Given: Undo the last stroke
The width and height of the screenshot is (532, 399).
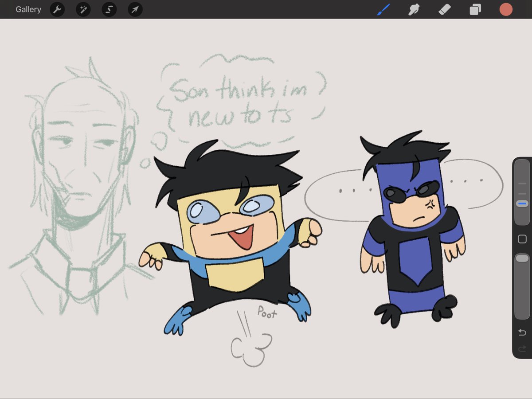Looking at the screenshot, I should coord(522,332).
